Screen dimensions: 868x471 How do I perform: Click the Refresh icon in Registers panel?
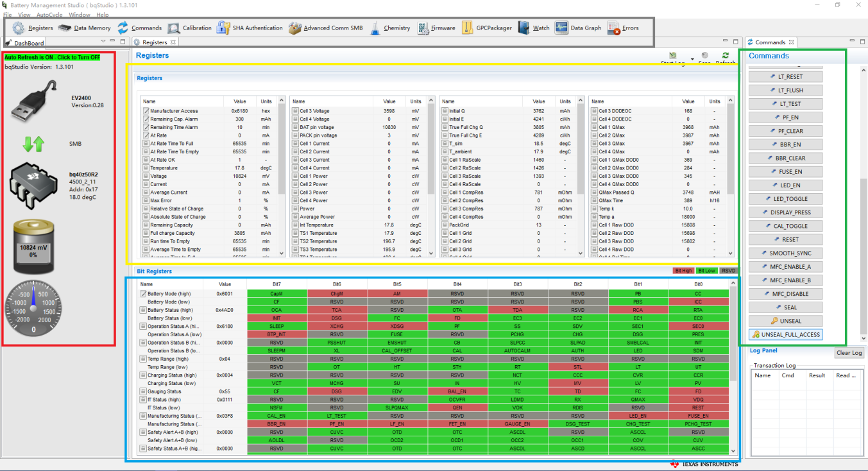pos(726,56)
